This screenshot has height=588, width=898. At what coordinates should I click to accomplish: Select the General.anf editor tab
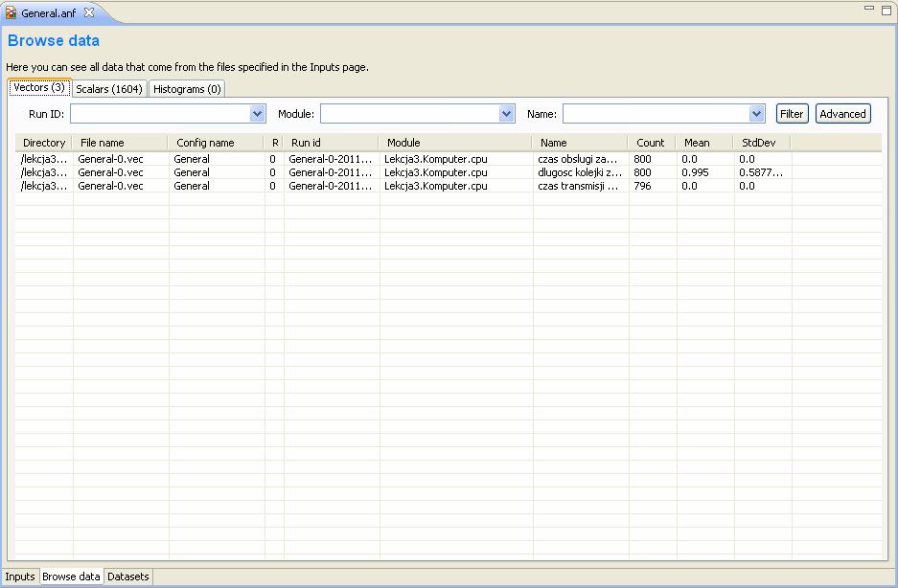click(x=49, y=12)
